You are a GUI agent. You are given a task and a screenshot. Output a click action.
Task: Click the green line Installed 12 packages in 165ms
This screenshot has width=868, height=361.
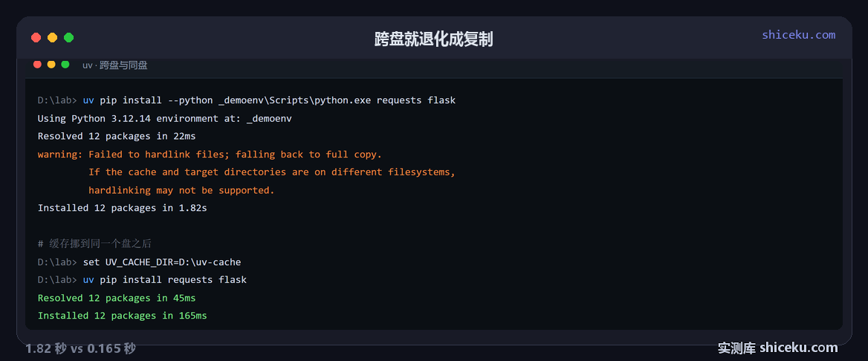coord(123,316)
